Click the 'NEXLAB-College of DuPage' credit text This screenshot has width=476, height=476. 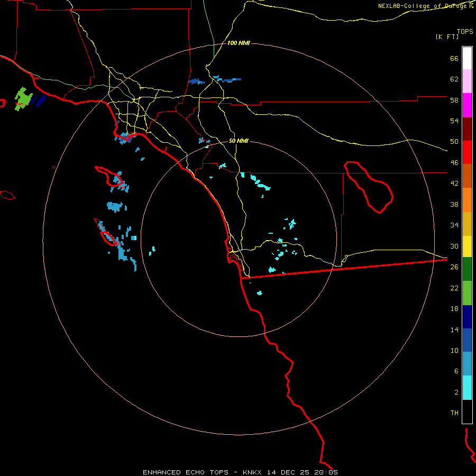point(422,6)
